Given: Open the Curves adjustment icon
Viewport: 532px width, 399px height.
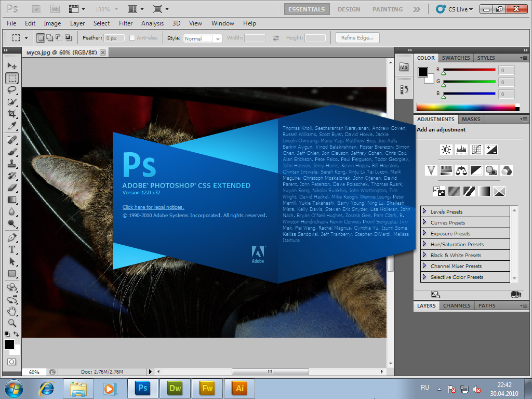Looking at the screenshot, I should (x=476, y=150).
